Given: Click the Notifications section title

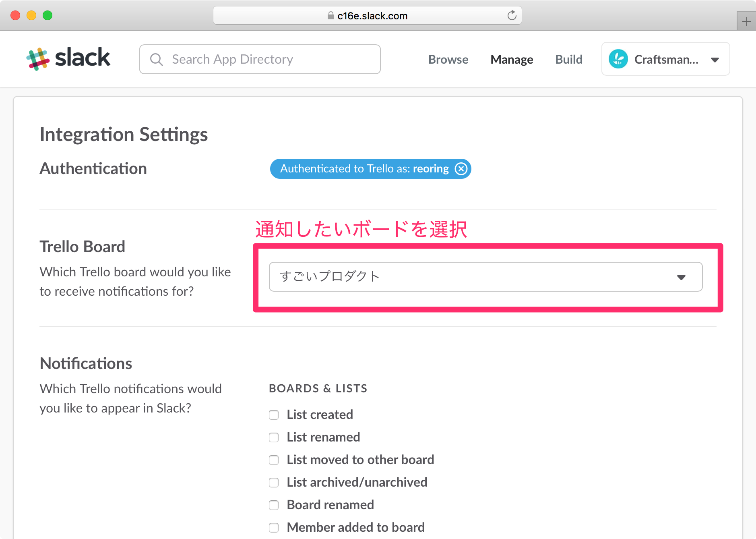Looking at the screenshot, I should click(x=86, y=363).
